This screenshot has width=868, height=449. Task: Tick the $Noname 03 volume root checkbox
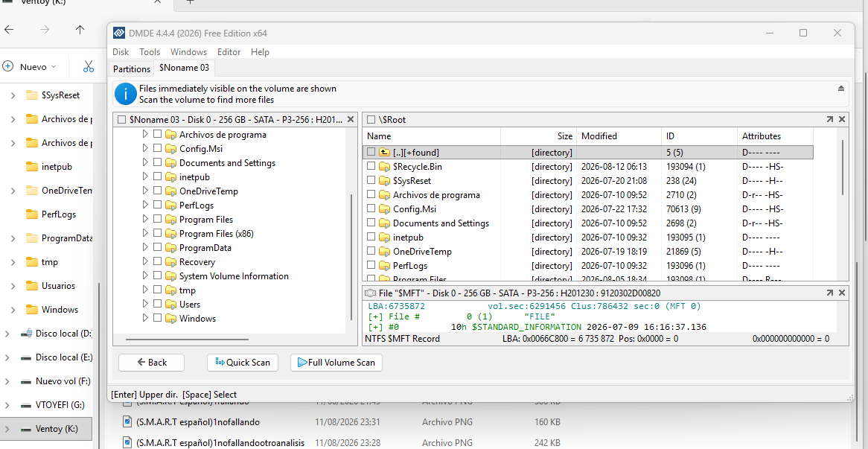tap(121, 120)
